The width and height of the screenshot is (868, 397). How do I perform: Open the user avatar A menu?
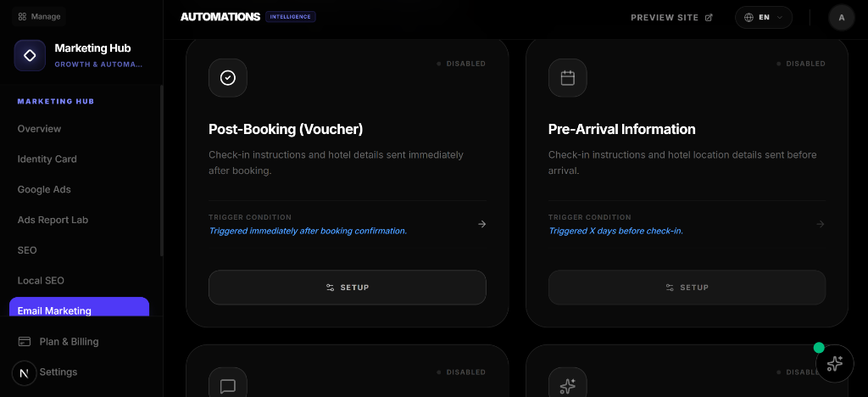coord(841,17)
